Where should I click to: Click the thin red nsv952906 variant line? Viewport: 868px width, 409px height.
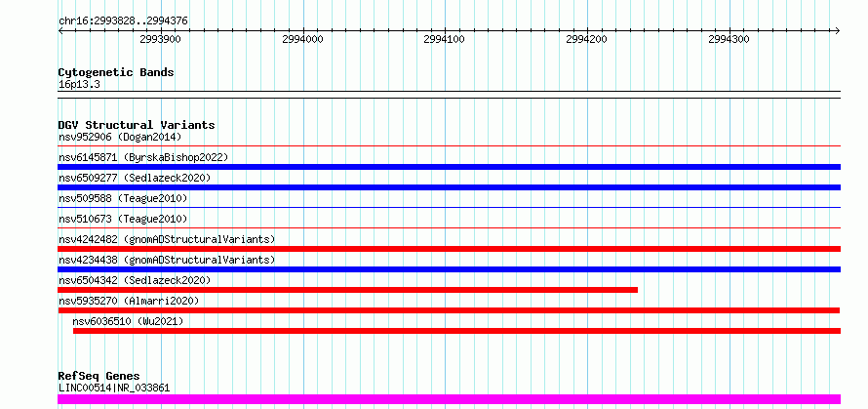(449, 145)
